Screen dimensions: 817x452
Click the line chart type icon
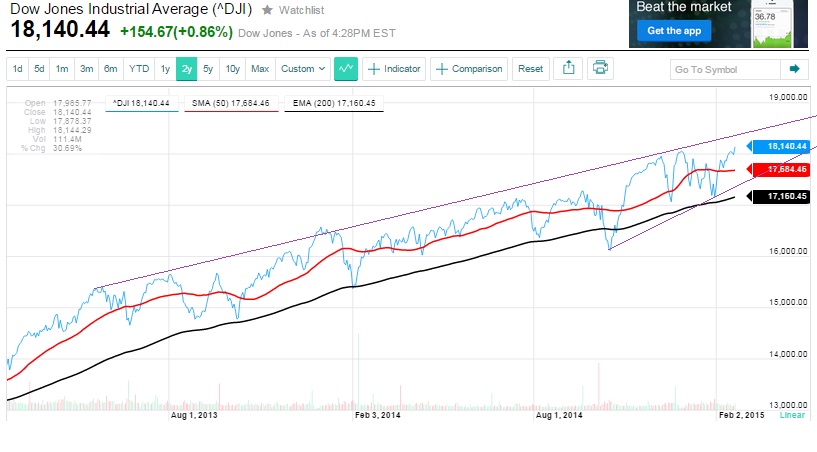coord(346,69)
